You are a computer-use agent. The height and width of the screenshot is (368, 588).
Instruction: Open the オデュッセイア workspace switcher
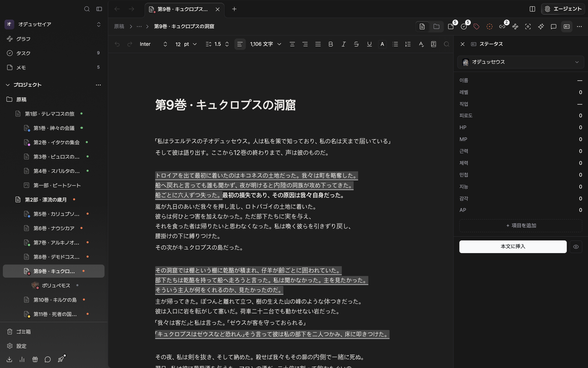[53, 24]
